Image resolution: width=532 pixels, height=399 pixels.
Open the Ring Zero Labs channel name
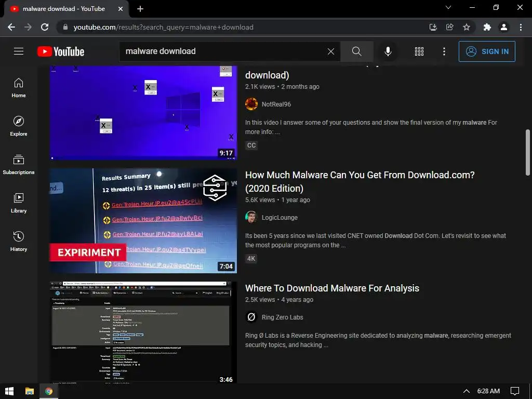point(282,317)
